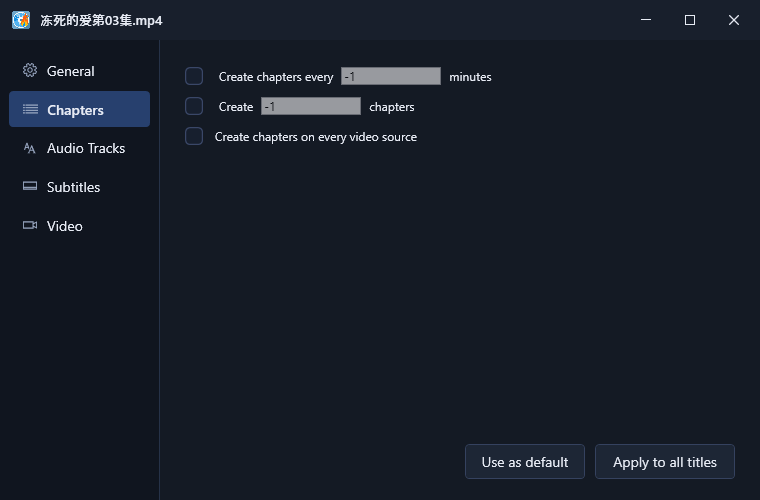Open the Subtitles section
760x500 pixels.
pos(79,187)
